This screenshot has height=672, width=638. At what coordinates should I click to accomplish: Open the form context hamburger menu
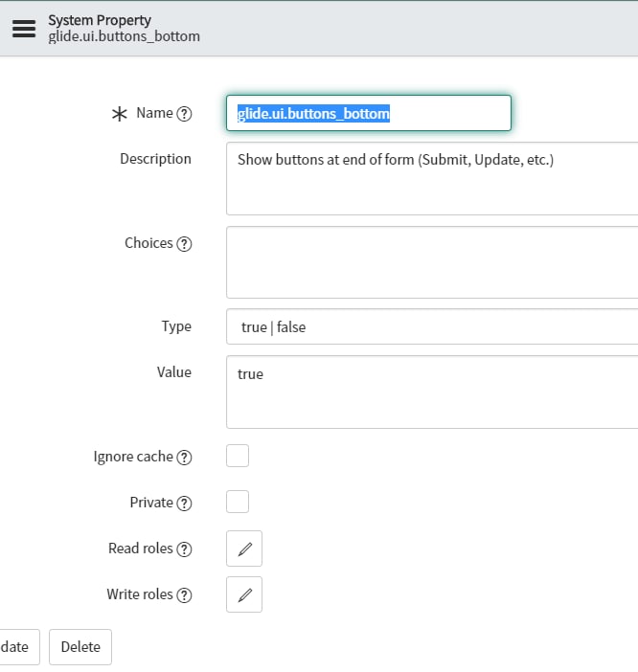coord(24,29)
